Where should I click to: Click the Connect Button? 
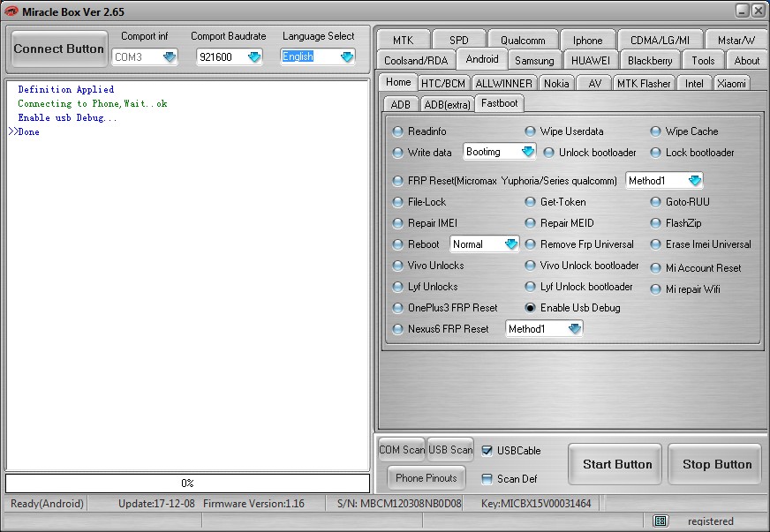[x=59, y=49]
